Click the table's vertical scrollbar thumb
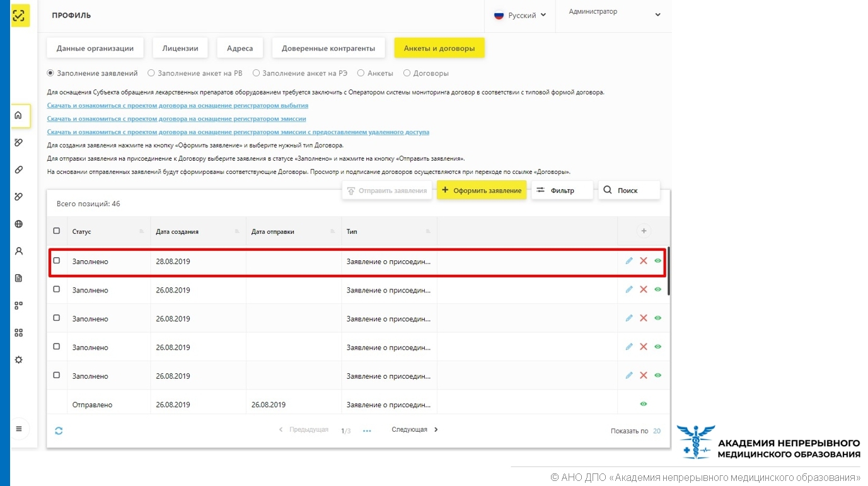This screenshot has height=486, width=868. 668,271
